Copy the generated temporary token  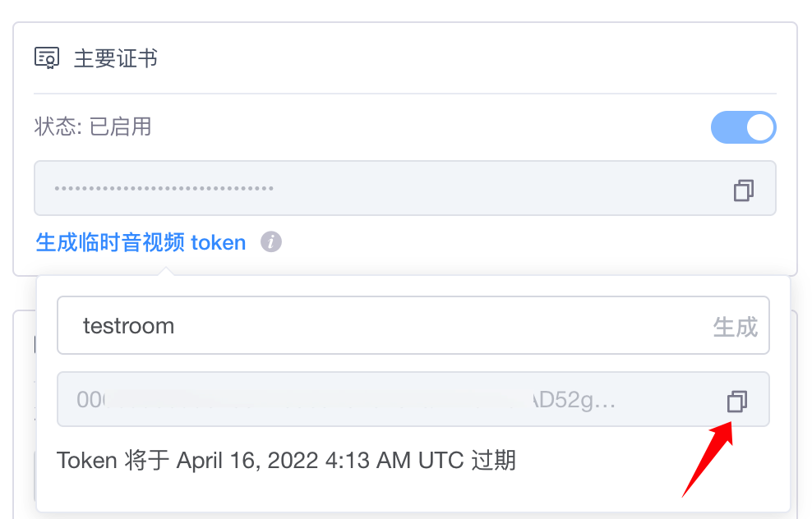tap(737, 401)
